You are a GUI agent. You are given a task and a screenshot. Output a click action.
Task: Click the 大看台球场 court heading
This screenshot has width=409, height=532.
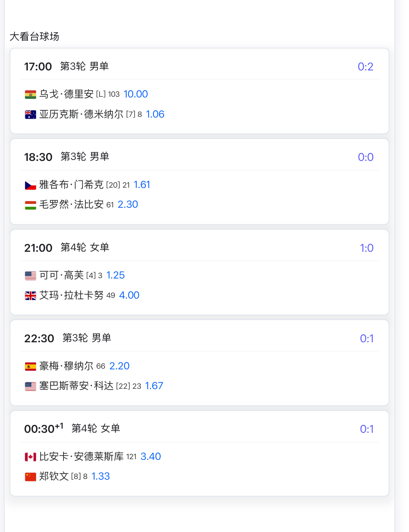[34, 36]
